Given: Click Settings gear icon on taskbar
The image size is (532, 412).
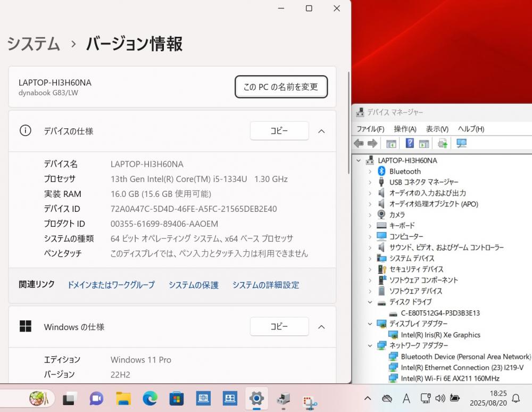Looking at the screenshot, I should [256, 398].
